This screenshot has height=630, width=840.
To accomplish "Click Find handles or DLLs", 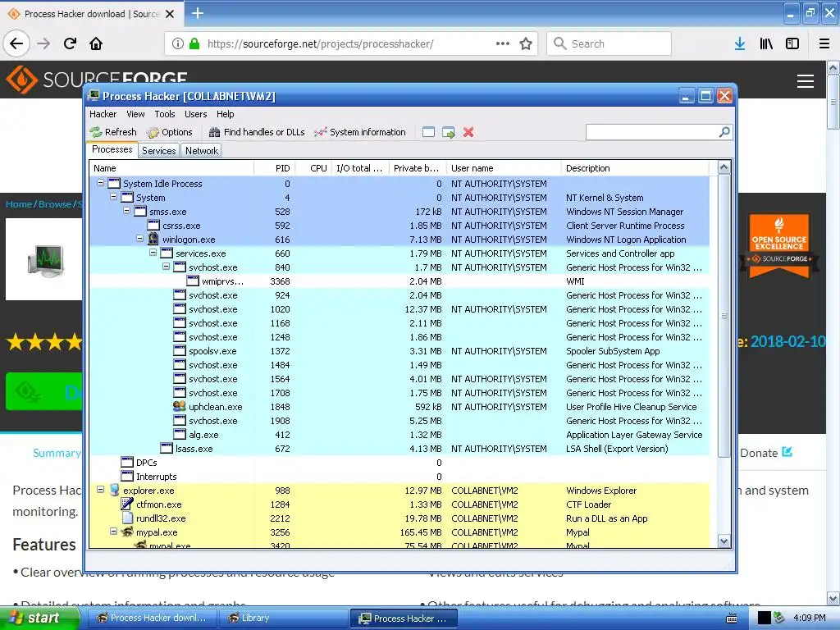I will pos(257,132).
